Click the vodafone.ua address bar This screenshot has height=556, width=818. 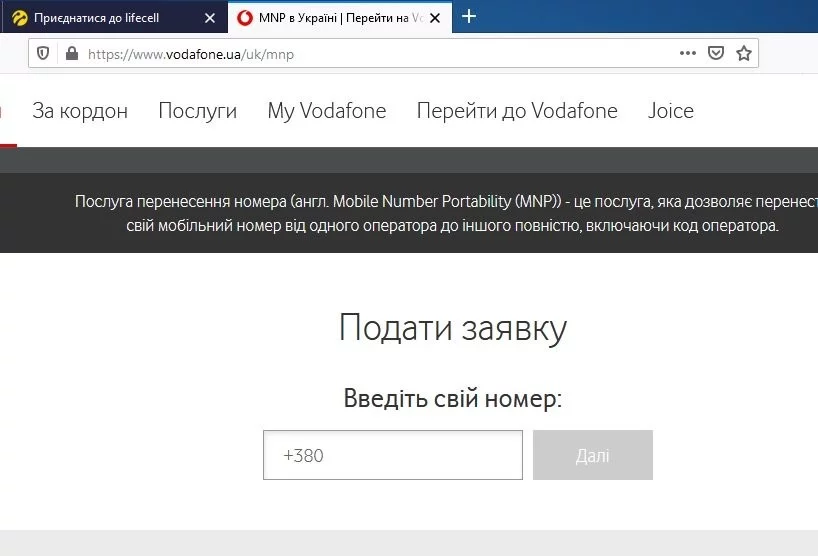tap(393, 53)
